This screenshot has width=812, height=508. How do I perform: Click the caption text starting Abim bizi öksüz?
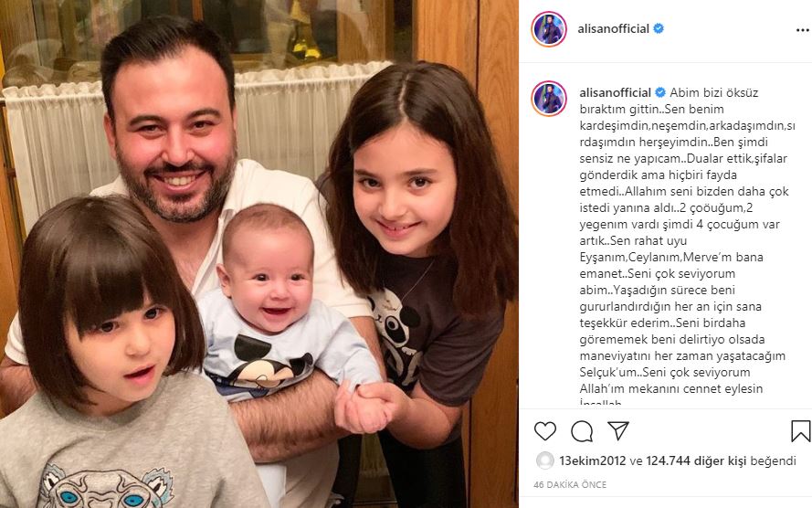[686, 246]
